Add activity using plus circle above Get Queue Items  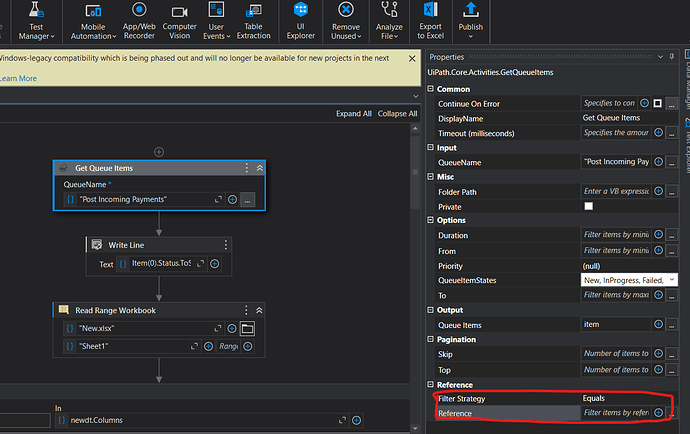pos(159,152)
